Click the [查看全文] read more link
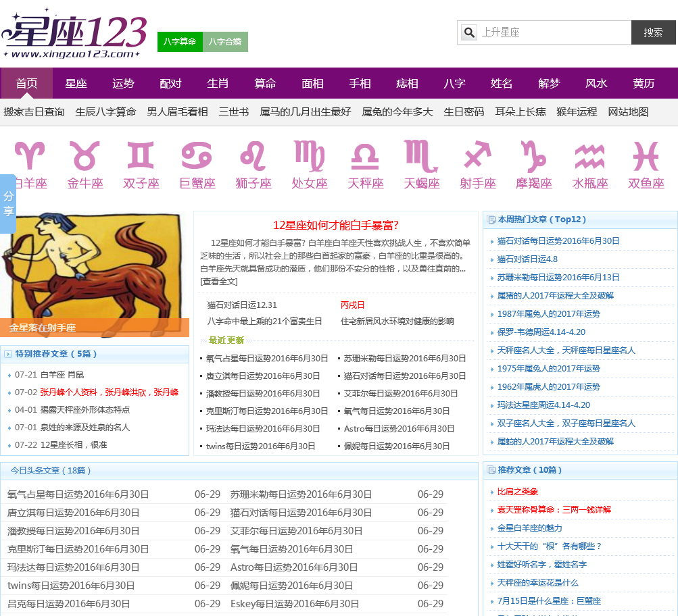Viewport: 678px width, 616px height. point(219,282)
